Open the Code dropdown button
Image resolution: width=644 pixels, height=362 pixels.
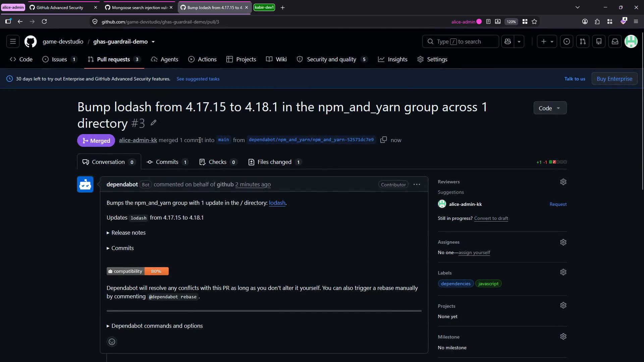pos(550,108)
